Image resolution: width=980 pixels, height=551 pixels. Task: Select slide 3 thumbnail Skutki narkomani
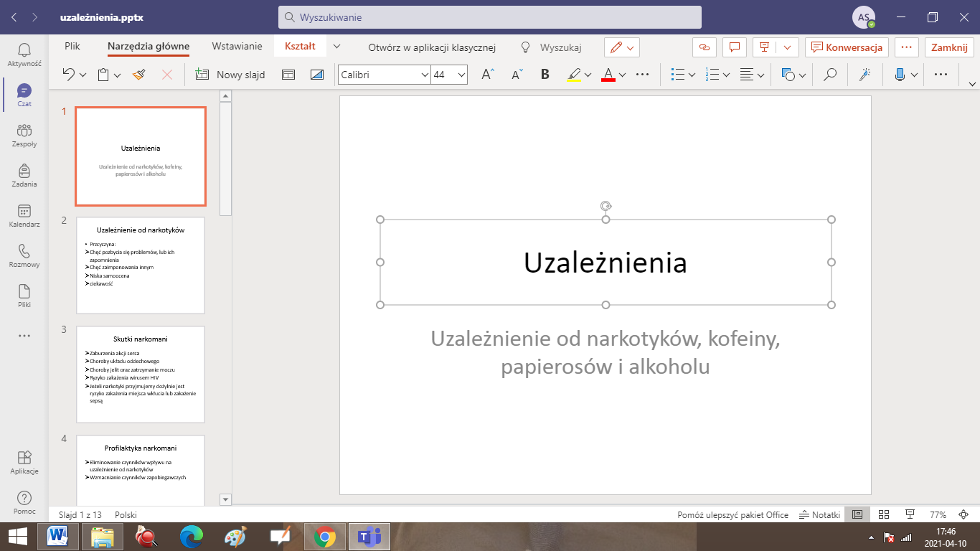[141, 374]
